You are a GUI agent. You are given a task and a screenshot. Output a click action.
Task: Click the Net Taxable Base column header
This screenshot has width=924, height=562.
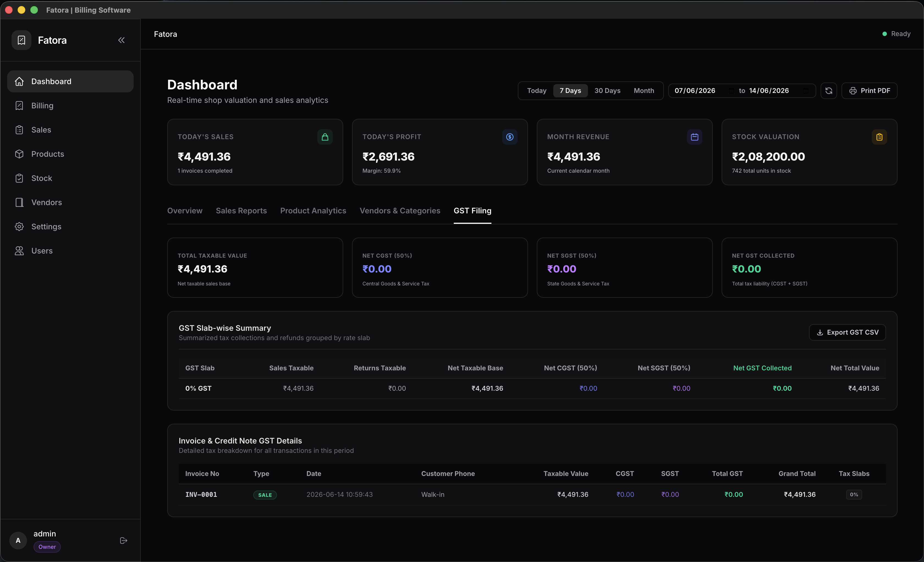pyautogui.click(x=475, y=368)
